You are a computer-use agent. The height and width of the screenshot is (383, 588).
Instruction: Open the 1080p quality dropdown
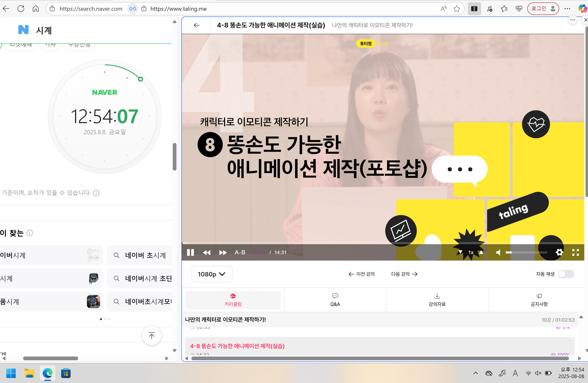point(212,274)
